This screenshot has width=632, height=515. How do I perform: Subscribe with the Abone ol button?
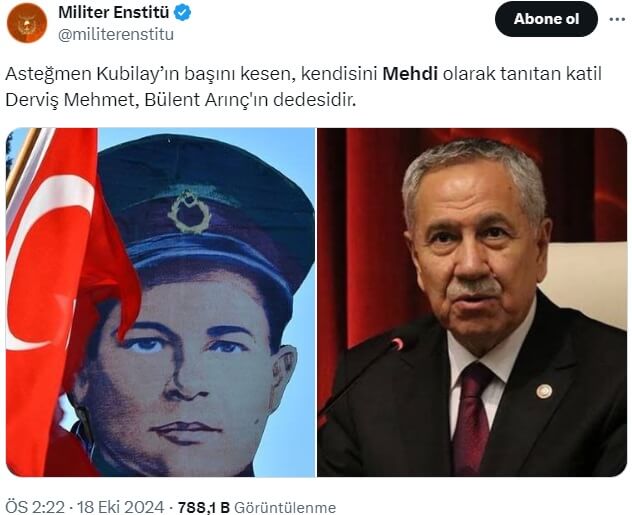coord(546,19)
